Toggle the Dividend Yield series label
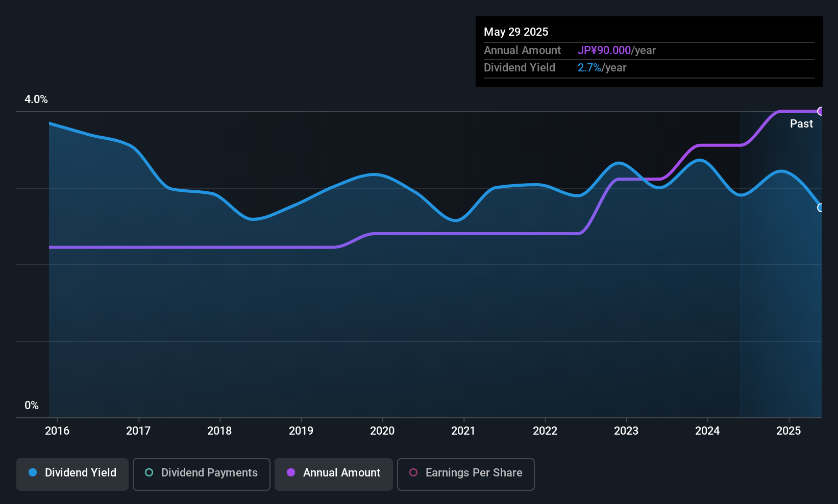Viewport: 838px width, 504px height. [x=81, y=472]
